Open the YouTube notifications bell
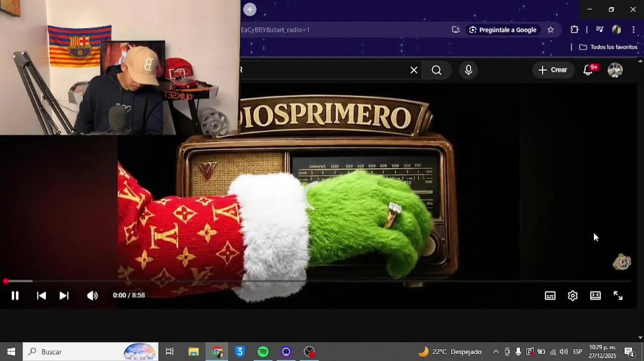This screenshot has width=644, height=361. 589,70
